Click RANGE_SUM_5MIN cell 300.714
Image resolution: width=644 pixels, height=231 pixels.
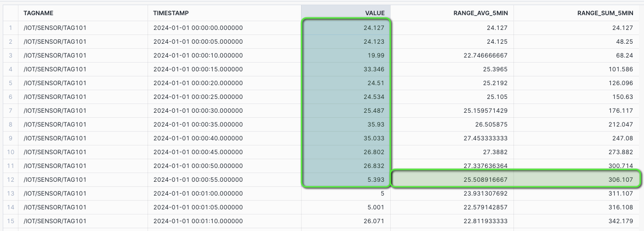(576, 166)
